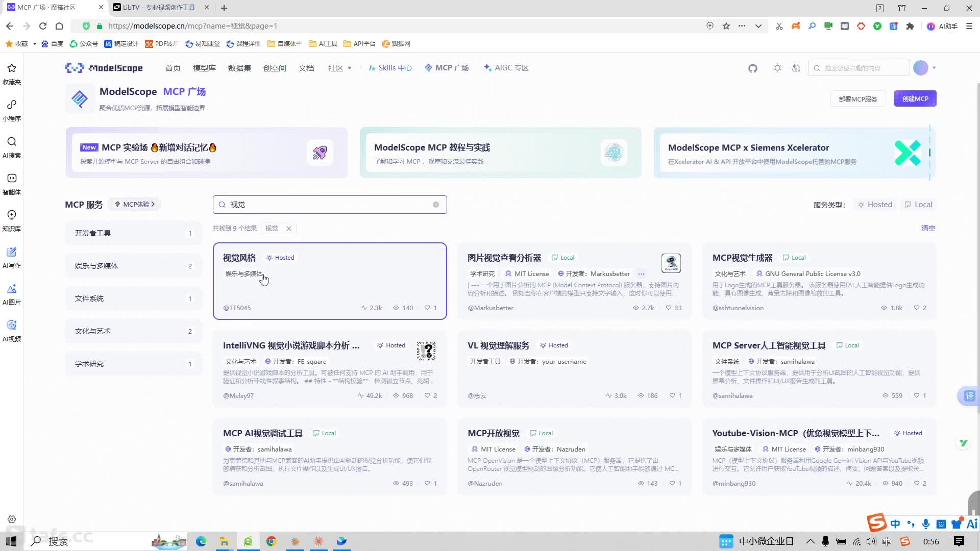Open 创空间 in the site navigation

(275, 68)
